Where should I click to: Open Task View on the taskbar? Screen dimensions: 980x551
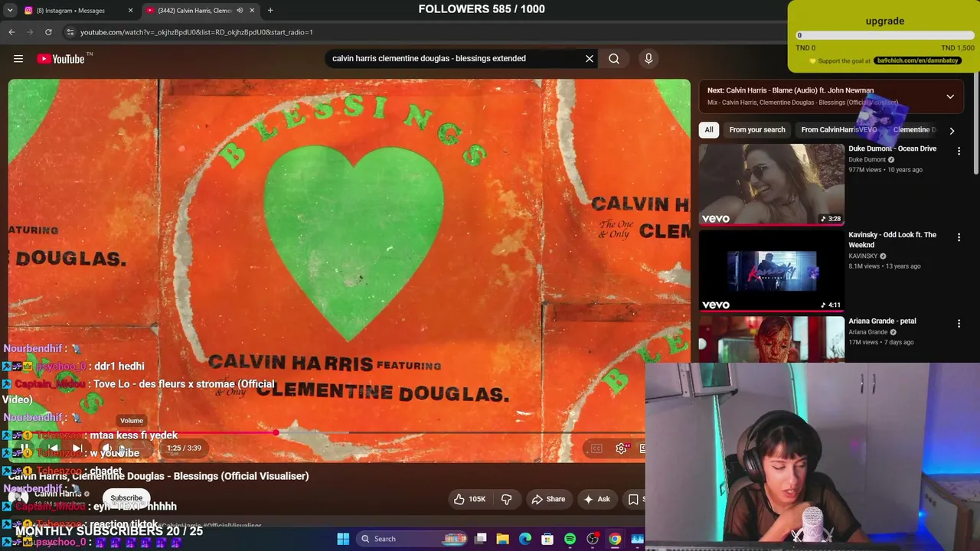coord(480,539)
